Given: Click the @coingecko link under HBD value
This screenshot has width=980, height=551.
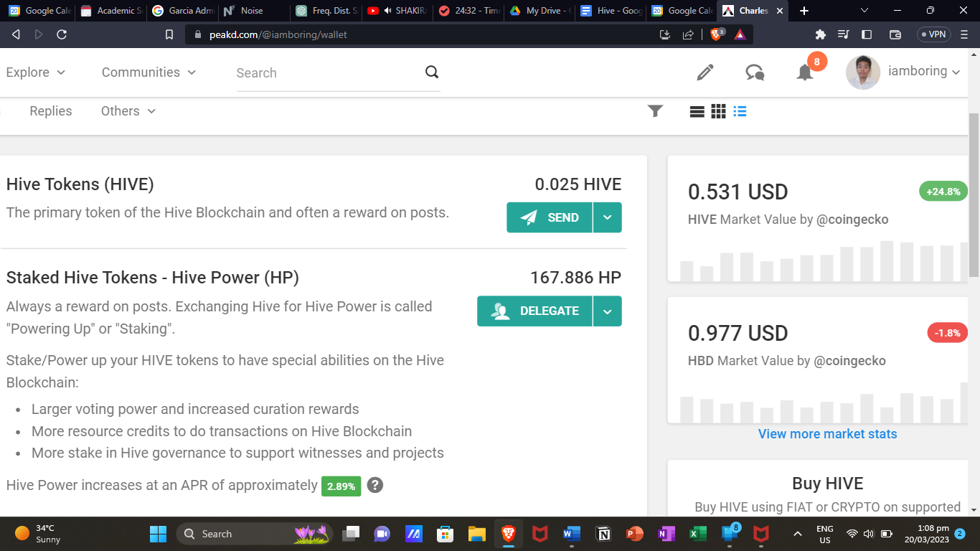Looking at the screenshot, I should (849, 361).
